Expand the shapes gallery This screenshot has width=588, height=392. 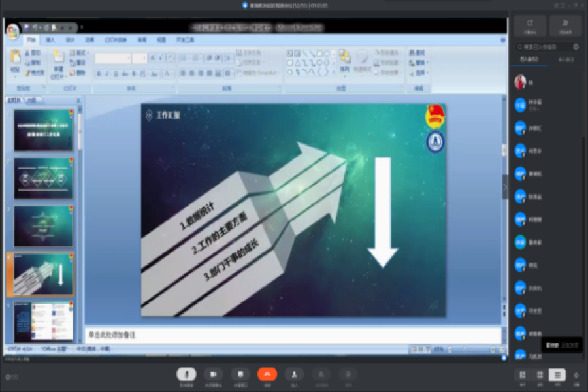click(333, 71)
